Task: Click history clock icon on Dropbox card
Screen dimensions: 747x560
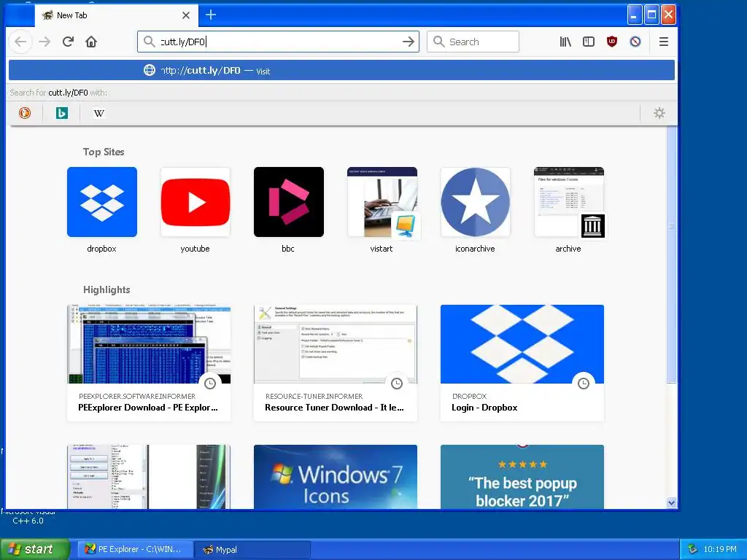Action: pyautogui.click(x=584, y=384)
